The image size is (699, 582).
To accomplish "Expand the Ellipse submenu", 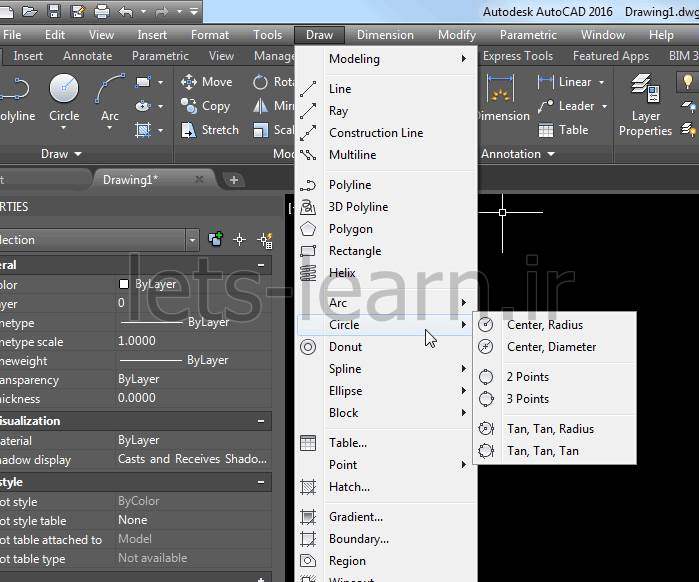I will (x=386, y=391).
